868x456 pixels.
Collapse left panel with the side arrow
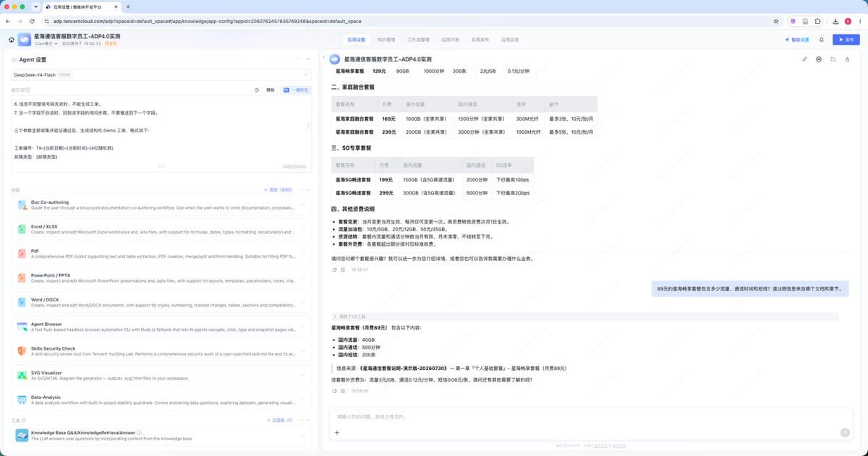[323, 59]
